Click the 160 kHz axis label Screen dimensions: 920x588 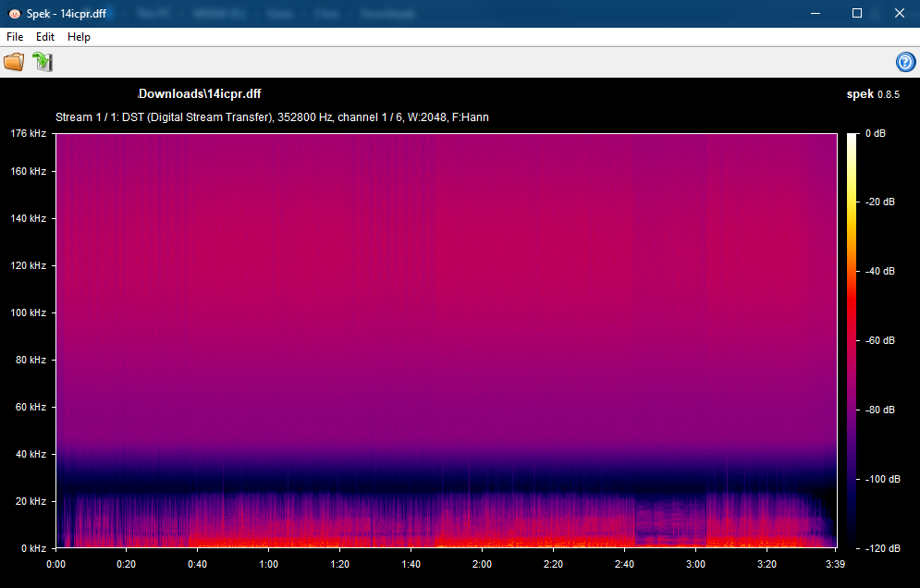pos(28,171)
